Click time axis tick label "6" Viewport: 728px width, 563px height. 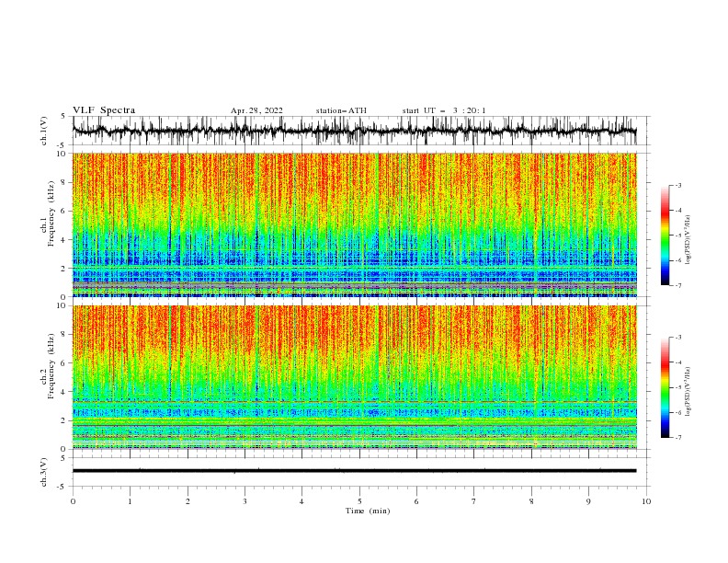click(416, 501)
